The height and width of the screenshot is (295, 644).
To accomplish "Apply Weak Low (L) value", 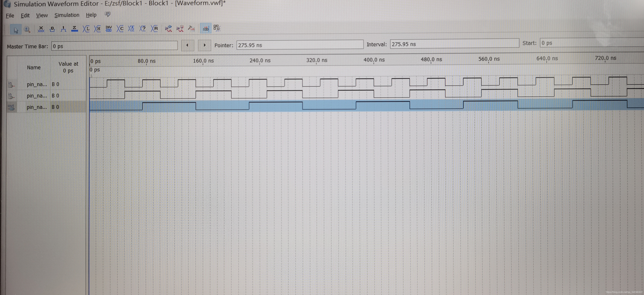I will tap(86, 29).
